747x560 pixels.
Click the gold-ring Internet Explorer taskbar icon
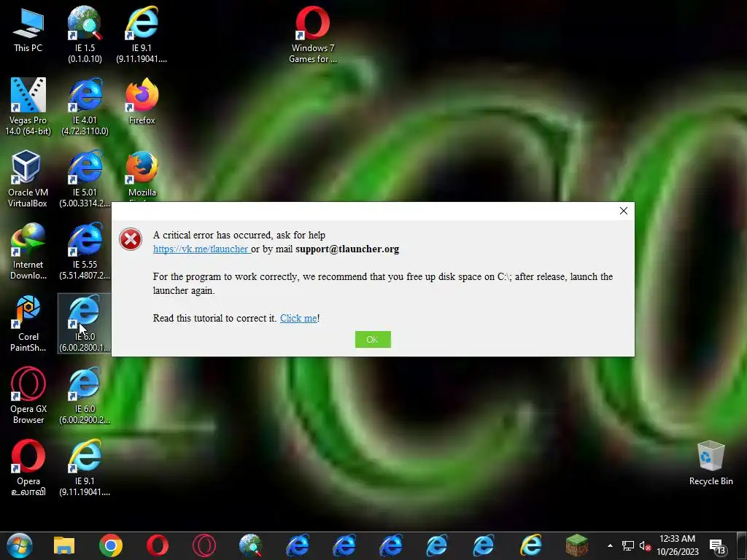531,545
